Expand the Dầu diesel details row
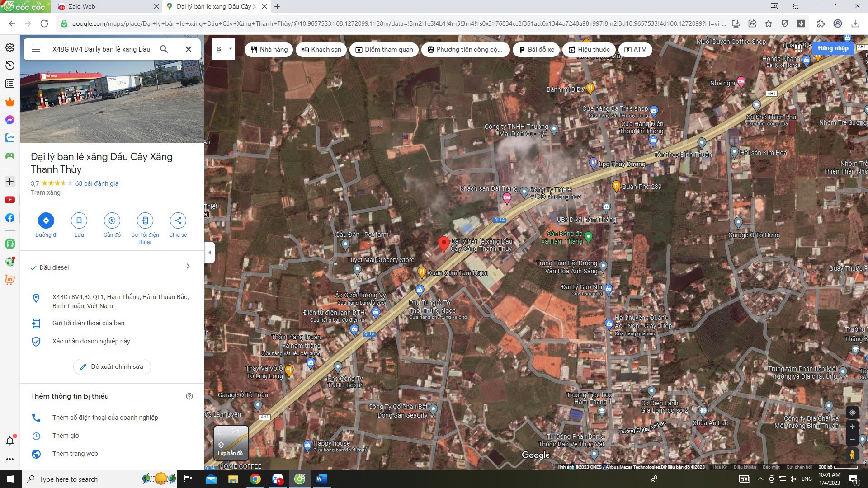This screenshot has width=868, height=488. click(112, 267)
